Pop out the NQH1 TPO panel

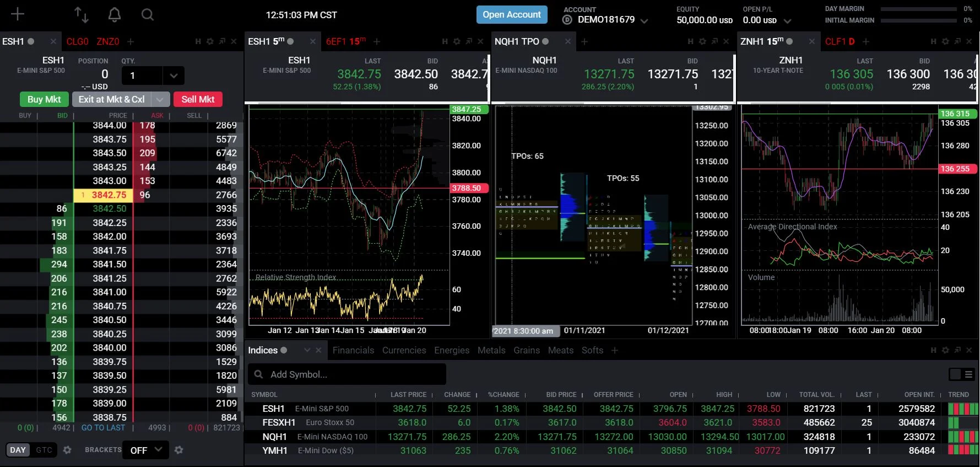click(714, 41)
